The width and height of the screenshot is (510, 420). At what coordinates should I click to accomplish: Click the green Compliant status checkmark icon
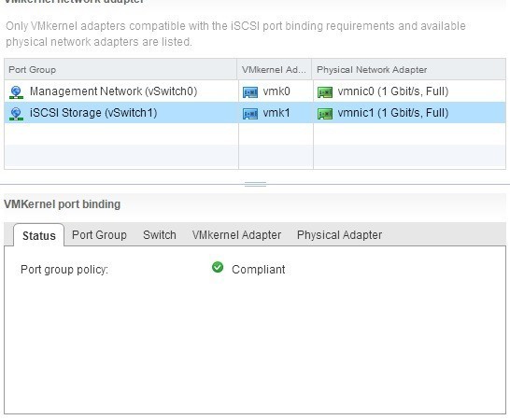pos(218,267)
